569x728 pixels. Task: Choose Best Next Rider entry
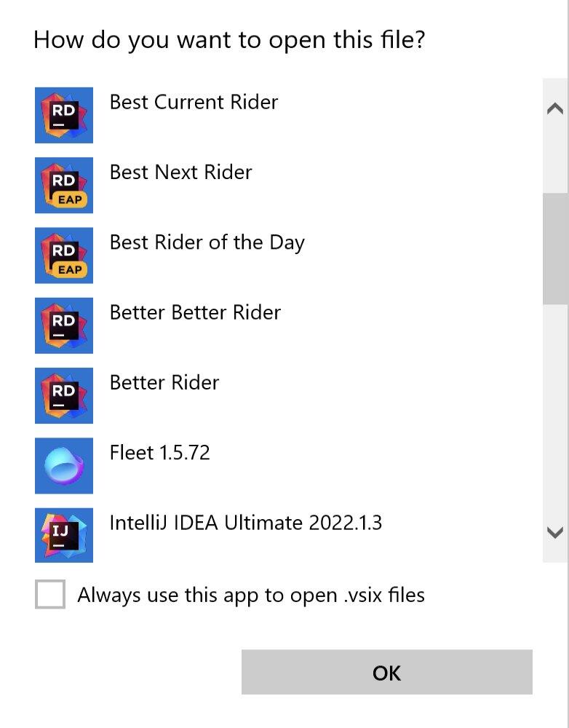pos(180,172)
